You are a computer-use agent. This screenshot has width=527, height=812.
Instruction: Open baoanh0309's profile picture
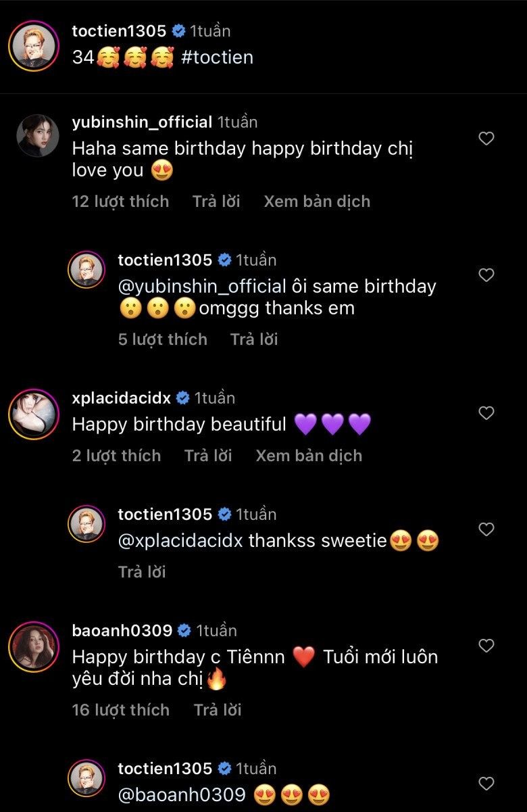coord(33,646)
